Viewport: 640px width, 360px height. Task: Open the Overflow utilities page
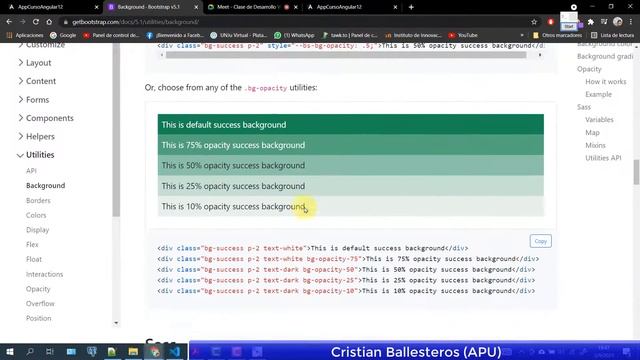coord(40,304)
